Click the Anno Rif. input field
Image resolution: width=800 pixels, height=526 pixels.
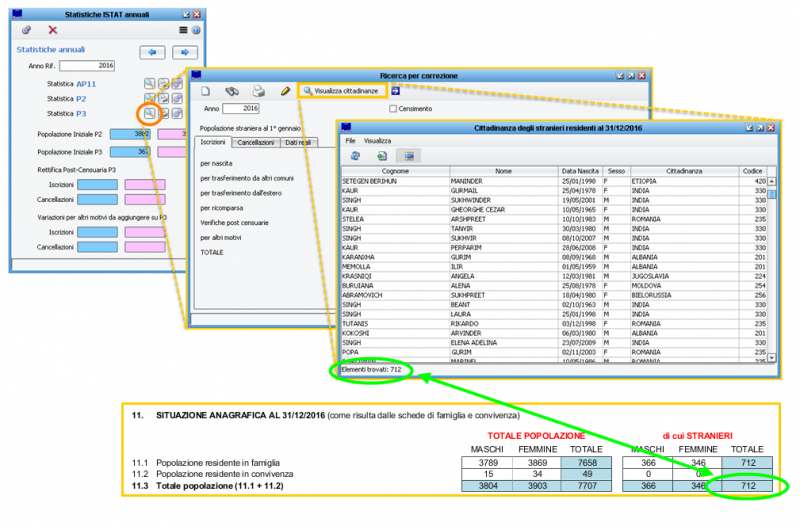[87, 66]
